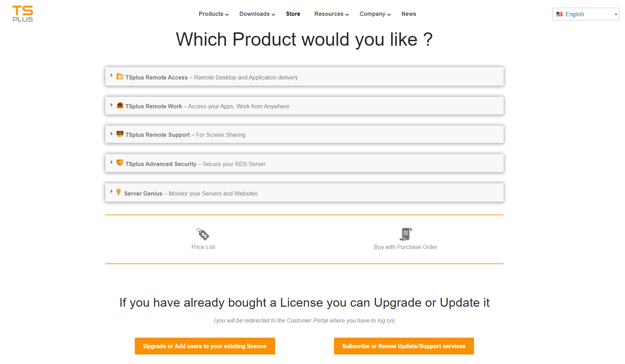Select the TSplus Remote Access product icon
The height and width of the screenshot is (364, 625).
coord(119,76)
